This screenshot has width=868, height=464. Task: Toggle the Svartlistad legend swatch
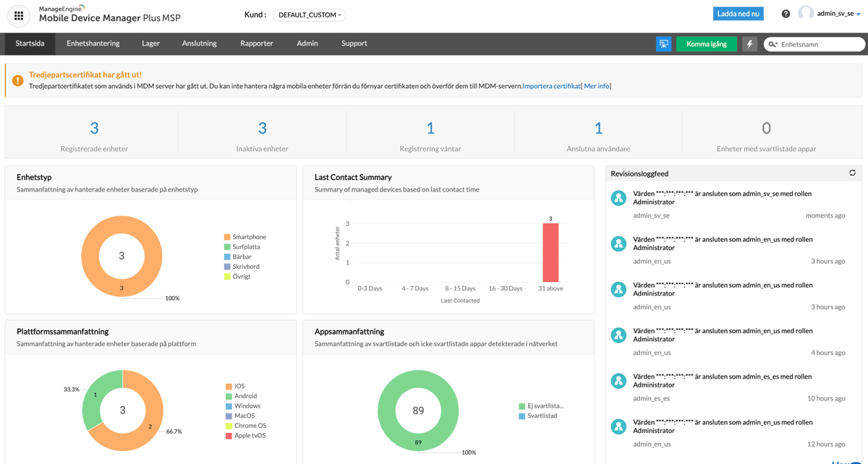click(x=521, y=416)
